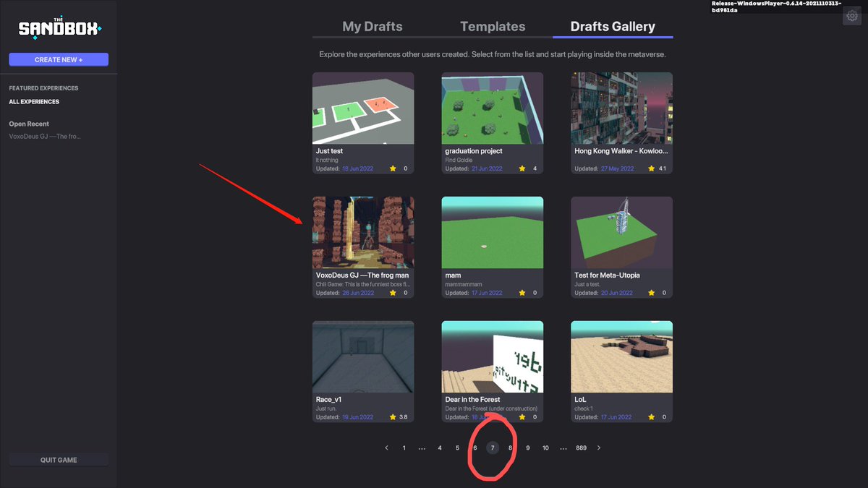Click the star icon on mam card

tap(522, 293)
